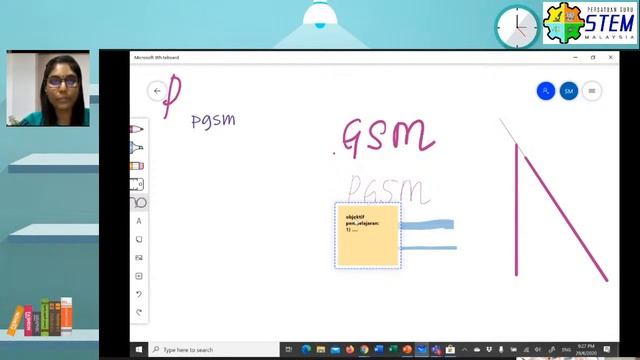This screenshot has width=640, height=360.
Task: Select the blue highlighter tool
Action: pos(137,147)
